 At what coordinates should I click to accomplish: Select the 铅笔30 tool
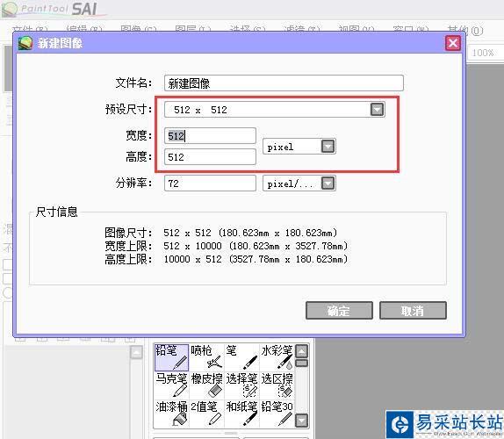point(277,414)
